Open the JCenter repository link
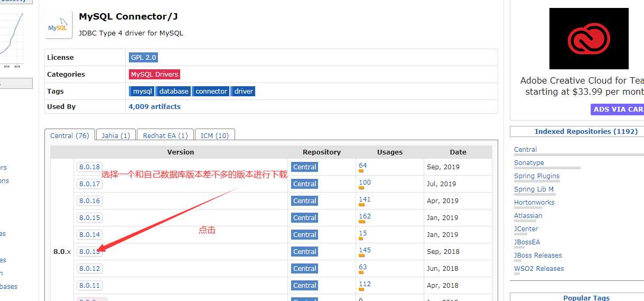This screenshot has height=301, width=644. [526, 229]
